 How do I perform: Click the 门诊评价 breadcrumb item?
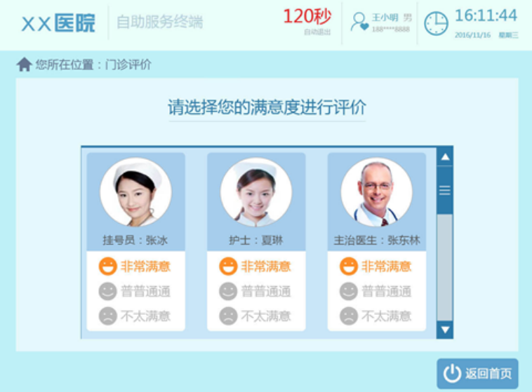click(128, 65)
